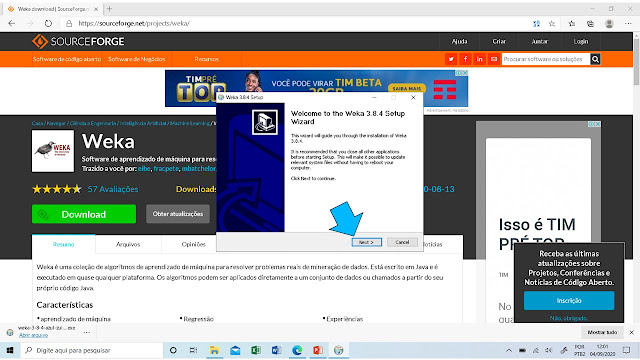
Task: Click the newsletter email icon
Action: point(494,59)
